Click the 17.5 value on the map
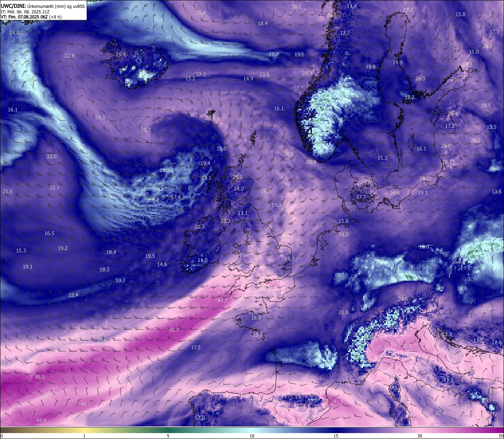Screen dimensions: 504x439 click(x=196, y=348)
